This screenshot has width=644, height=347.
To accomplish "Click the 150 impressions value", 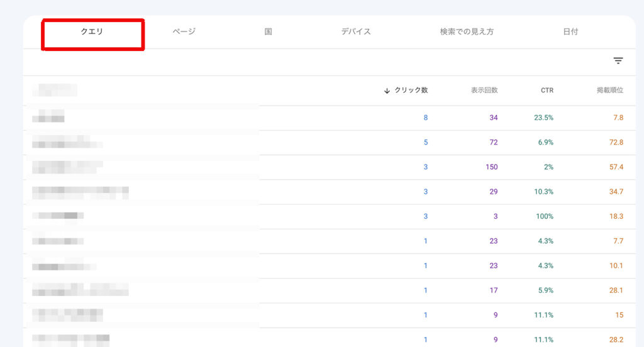I will (x=492, y=167).
